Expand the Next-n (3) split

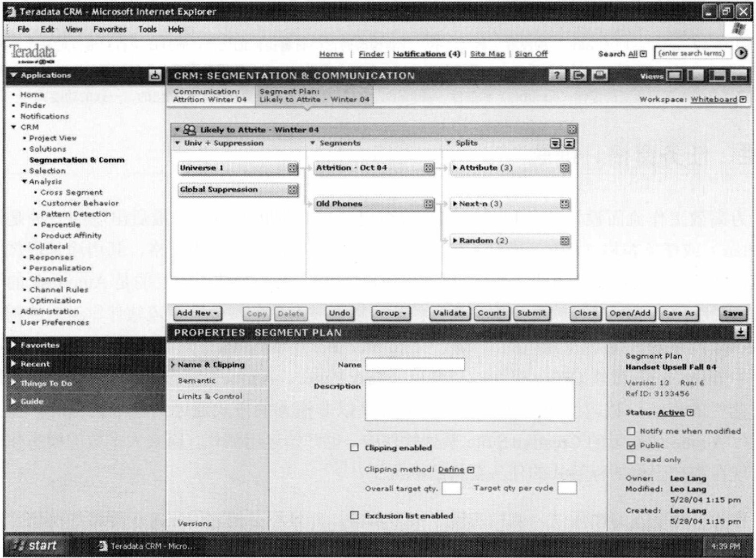tap(455, 204)
